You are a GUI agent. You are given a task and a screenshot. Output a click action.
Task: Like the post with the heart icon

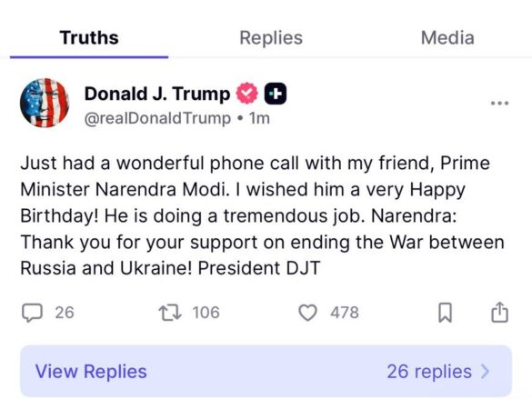[x=307, y=313]
